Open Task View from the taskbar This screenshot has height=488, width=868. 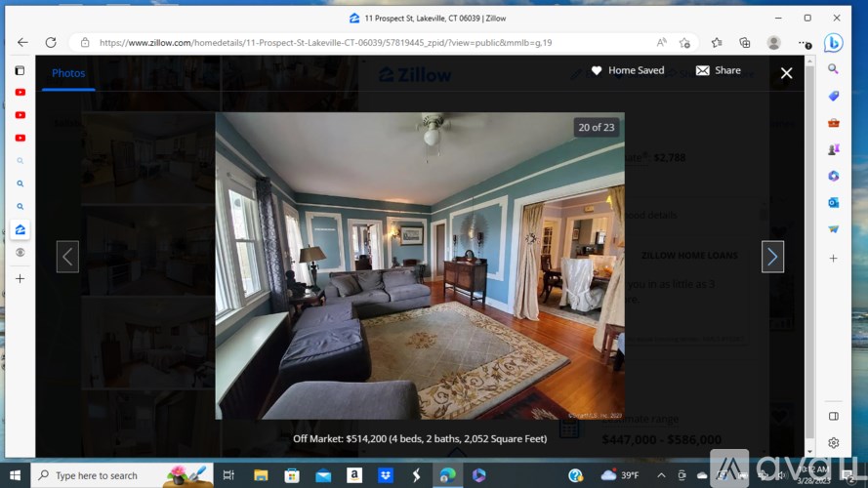tap(228, 475)
